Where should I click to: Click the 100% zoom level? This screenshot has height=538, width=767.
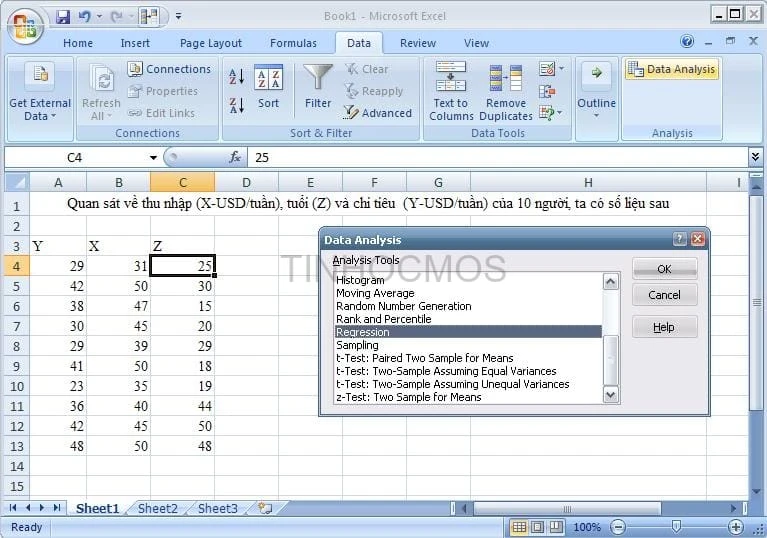pos(587,527)
